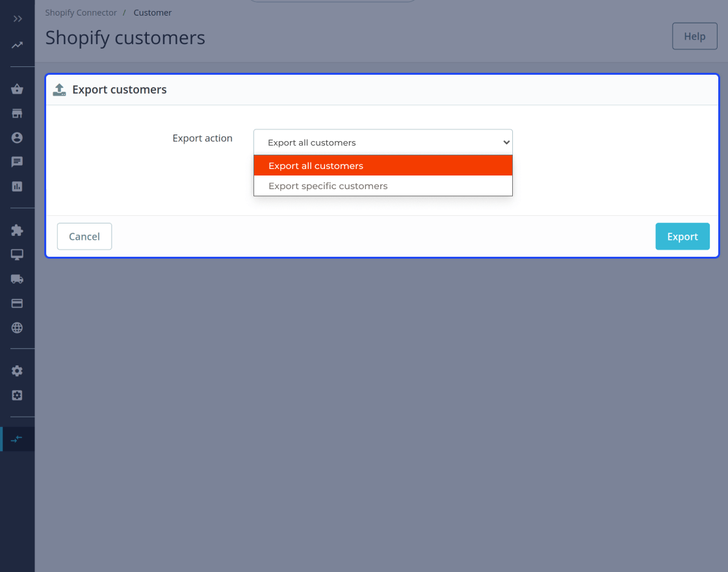Open the Shipping truck icon in sidebar
This screenshot has height=572, width=728.
(17, 279)
